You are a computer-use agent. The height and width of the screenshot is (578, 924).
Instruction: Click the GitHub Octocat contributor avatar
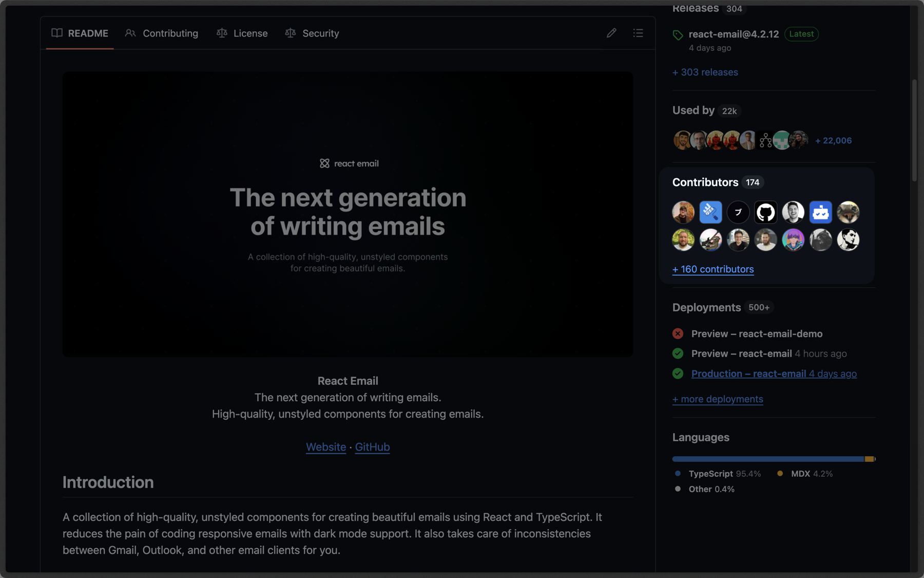tap(765, 212)
